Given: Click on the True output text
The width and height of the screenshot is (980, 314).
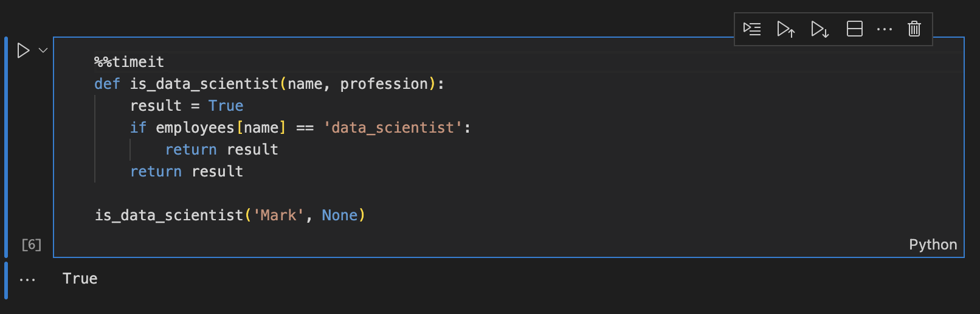Looking at the screenshot, I should [x=80, y=279].
